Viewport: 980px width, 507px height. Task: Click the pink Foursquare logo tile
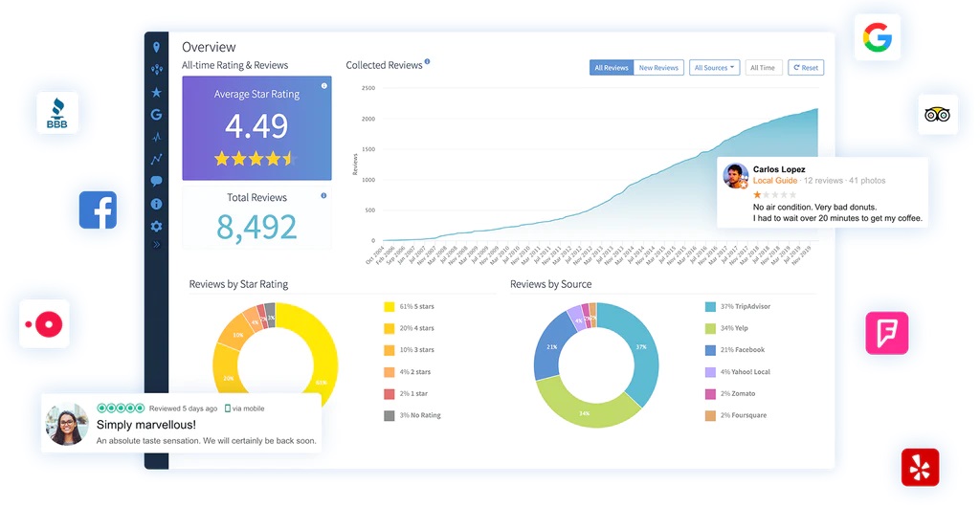coord(887,333)
